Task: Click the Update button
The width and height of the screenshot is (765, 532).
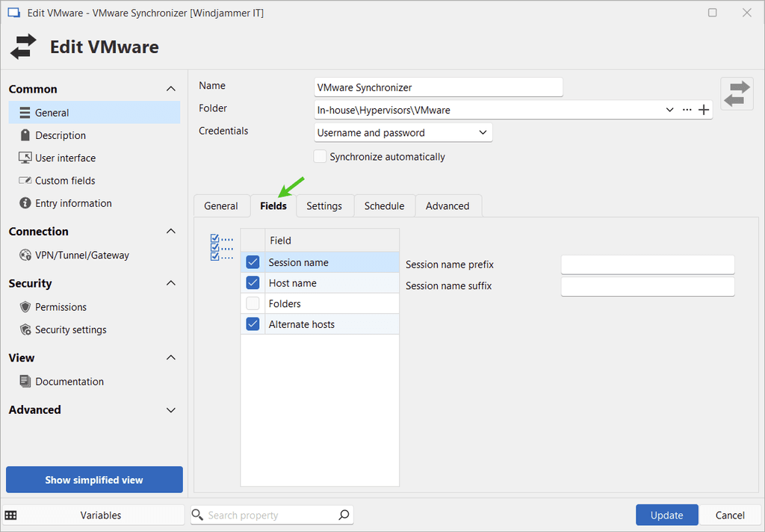Action: pos(666,515)
